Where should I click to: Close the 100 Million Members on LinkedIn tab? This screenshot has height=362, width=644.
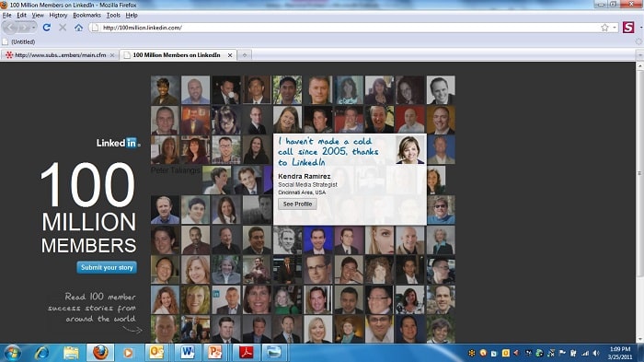click(230, 55)
